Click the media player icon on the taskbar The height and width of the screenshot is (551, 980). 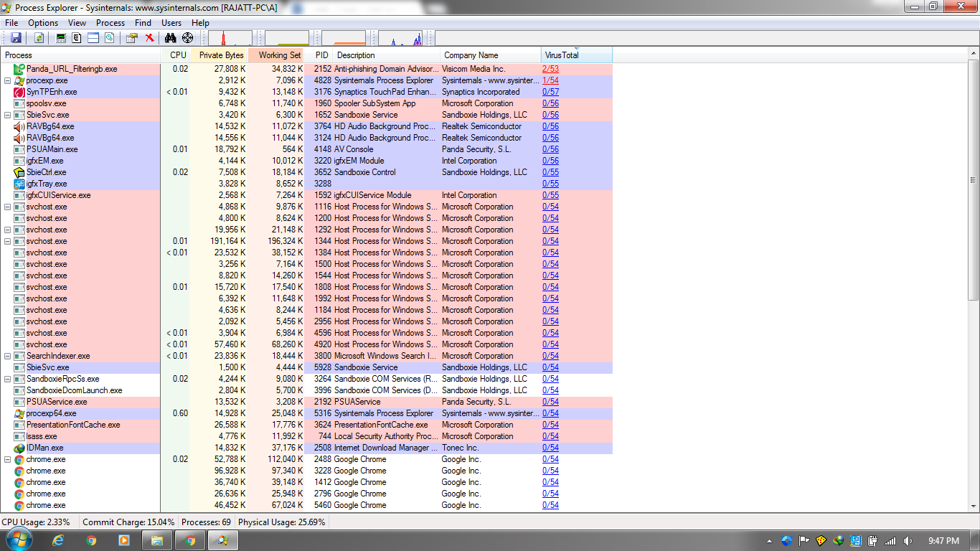coord(124,540)
